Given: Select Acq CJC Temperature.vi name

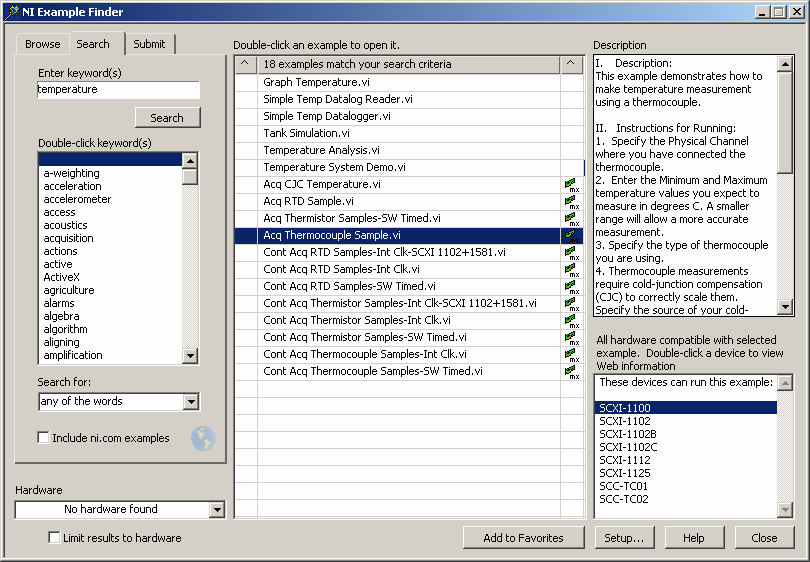Looking at the screenshot, I should (322, 184).
